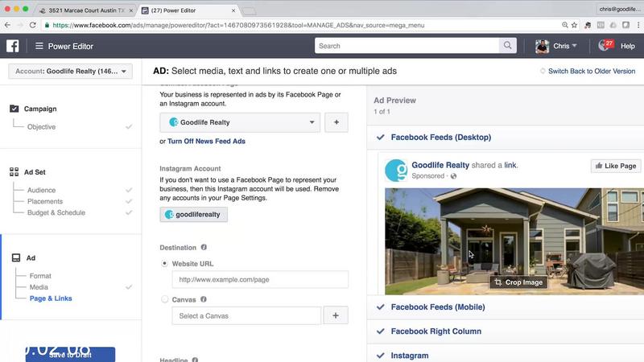Create new Canvas plus button

336,315
